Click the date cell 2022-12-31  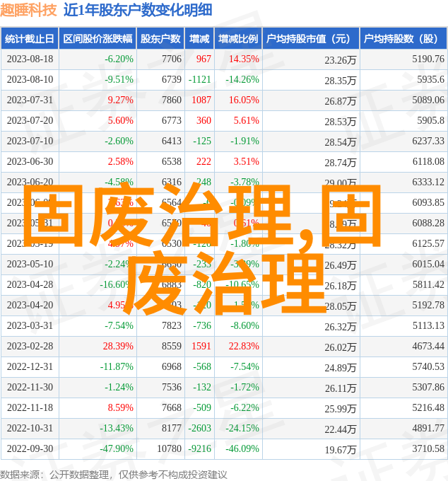pos(30,367)
